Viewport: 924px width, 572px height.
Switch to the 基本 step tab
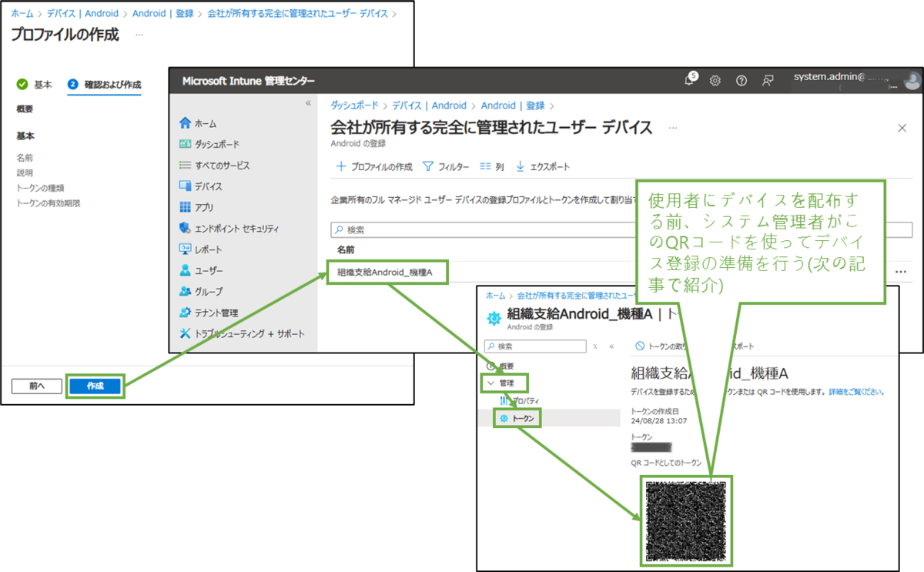tap(35, 84)
